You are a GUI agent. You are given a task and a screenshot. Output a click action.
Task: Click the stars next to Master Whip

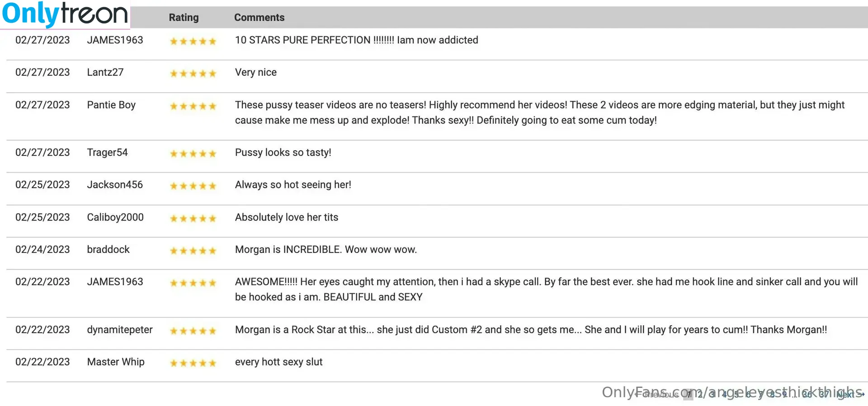click(x=193, y=363)
